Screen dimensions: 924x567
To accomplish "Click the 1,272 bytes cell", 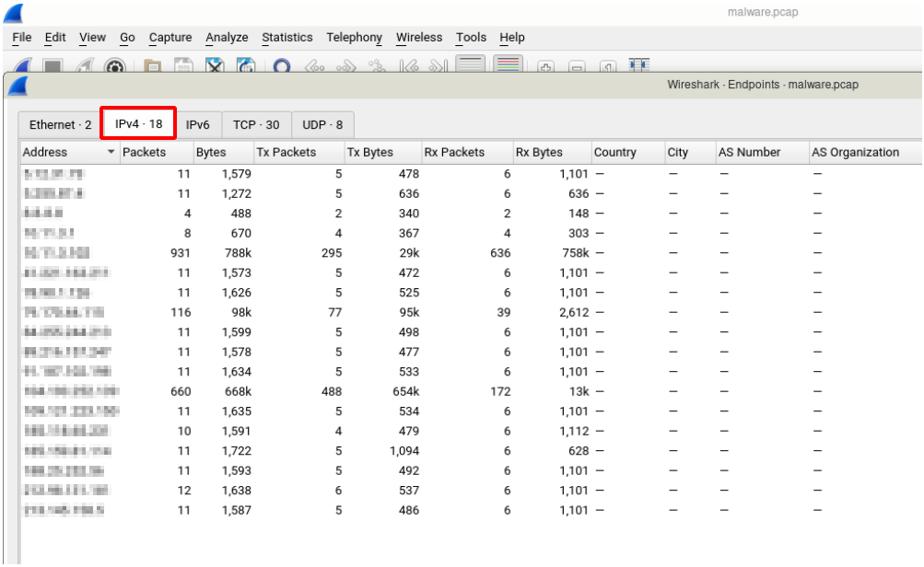I will (x=237, y=193).
